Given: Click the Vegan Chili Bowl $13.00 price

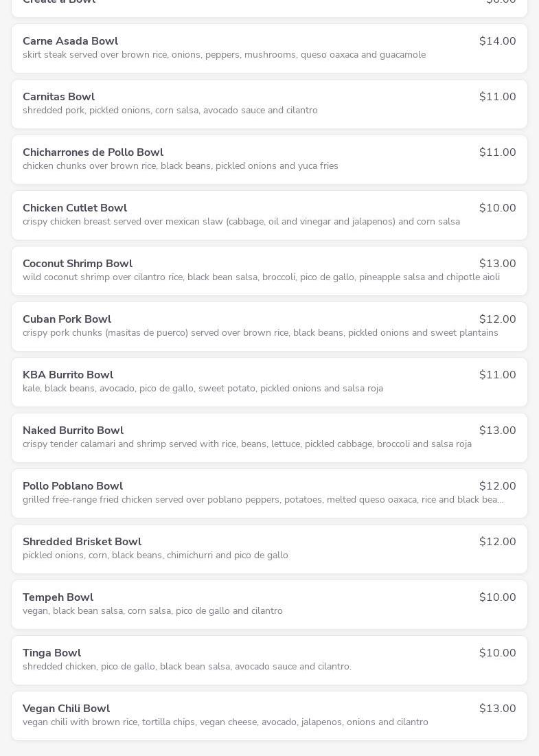Looking at the screenshot, I should click(497, 709).
